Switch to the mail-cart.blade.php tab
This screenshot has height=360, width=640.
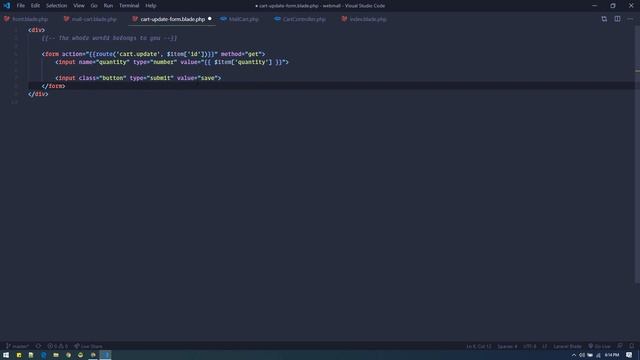click(90, 19)
